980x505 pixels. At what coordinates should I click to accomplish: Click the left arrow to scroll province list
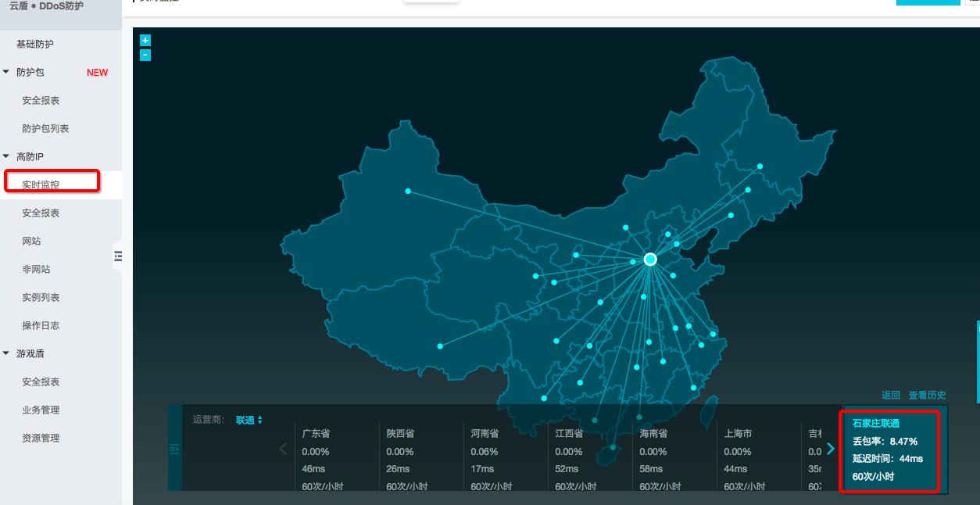tap(283, 449)
